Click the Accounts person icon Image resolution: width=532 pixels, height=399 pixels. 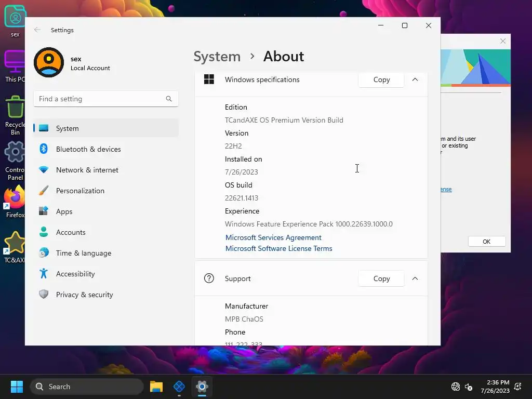[44, 232]
